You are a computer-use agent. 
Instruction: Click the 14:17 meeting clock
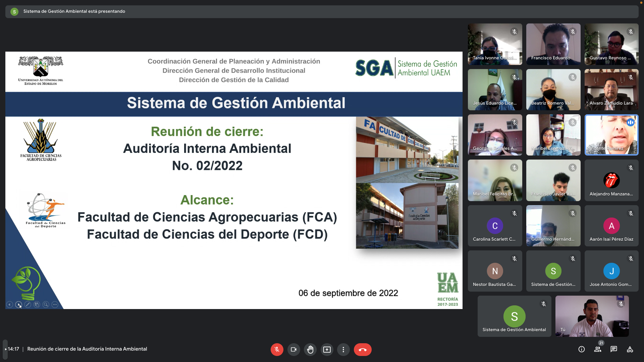(13, 349)
